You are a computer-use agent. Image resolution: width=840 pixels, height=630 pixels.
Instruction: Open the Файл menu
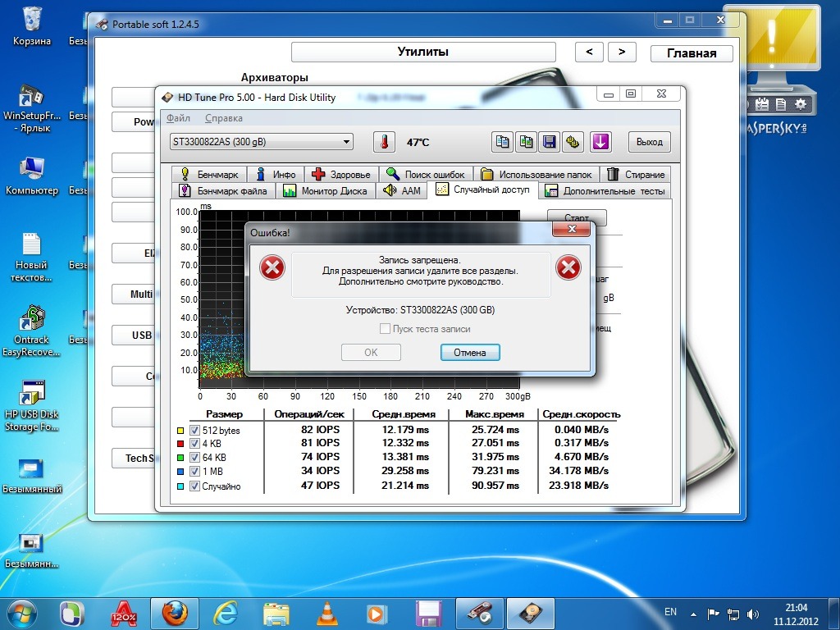pyautogui.click(x=178, y=118)
